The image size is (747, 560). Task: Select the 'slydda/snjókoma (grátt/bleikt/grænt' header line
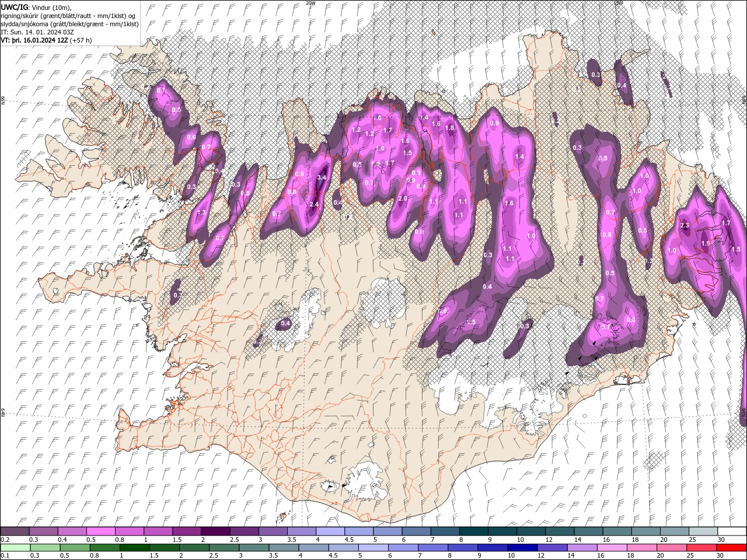pos(69,24)
